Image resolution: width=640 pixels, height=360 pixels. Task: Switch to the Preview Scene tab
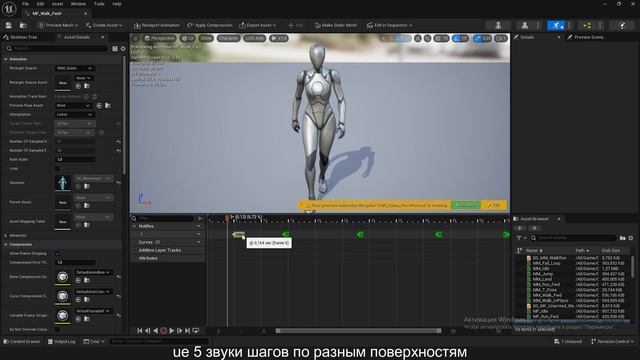point(590,37)
